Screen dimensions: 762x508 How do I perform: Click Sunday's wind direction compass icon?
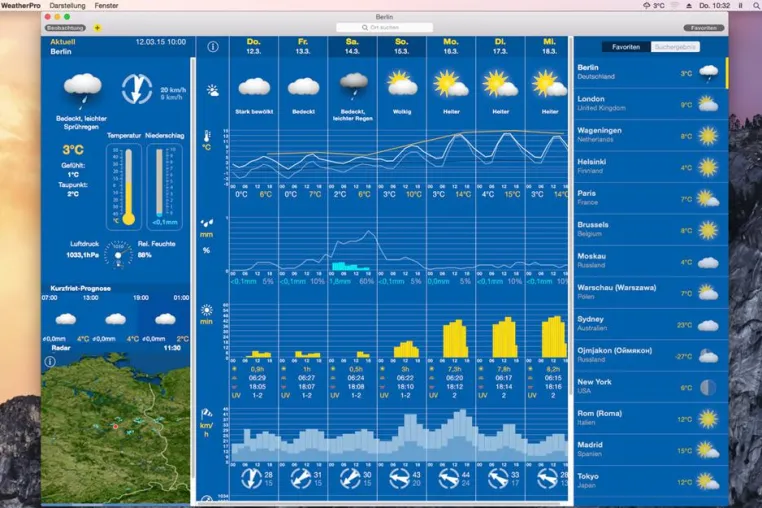click(x=399, y=478)
